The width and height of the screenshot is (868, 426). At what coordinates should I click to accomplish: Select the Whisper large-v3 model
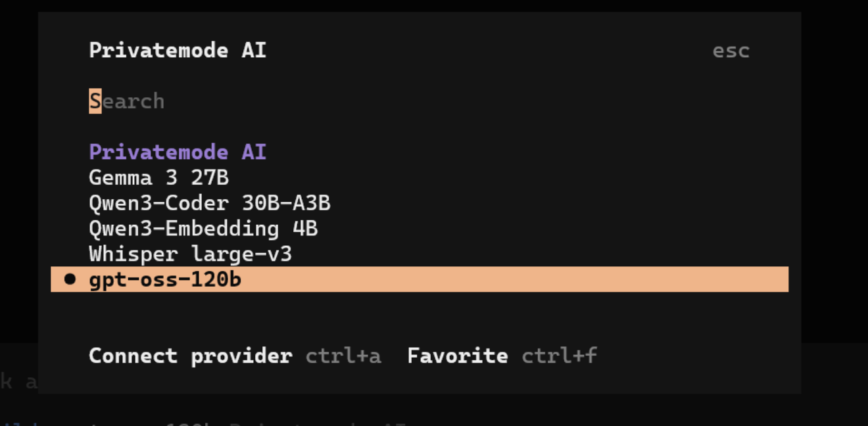(190, 254)
